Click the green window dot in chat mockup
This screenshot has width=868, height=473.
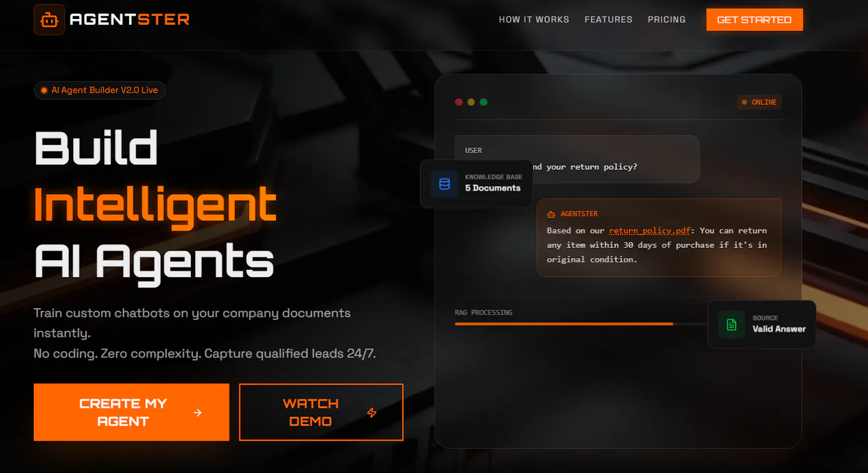[x=483, y=102]
